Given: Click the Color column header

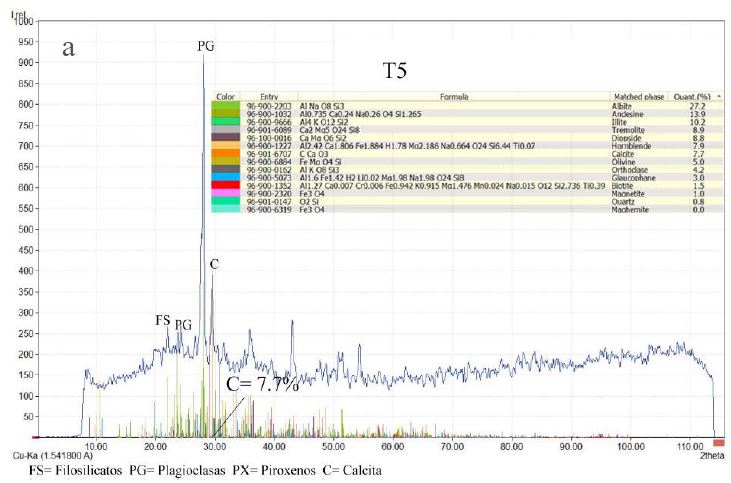Looking at the screenshot, I should coord(223,96).
